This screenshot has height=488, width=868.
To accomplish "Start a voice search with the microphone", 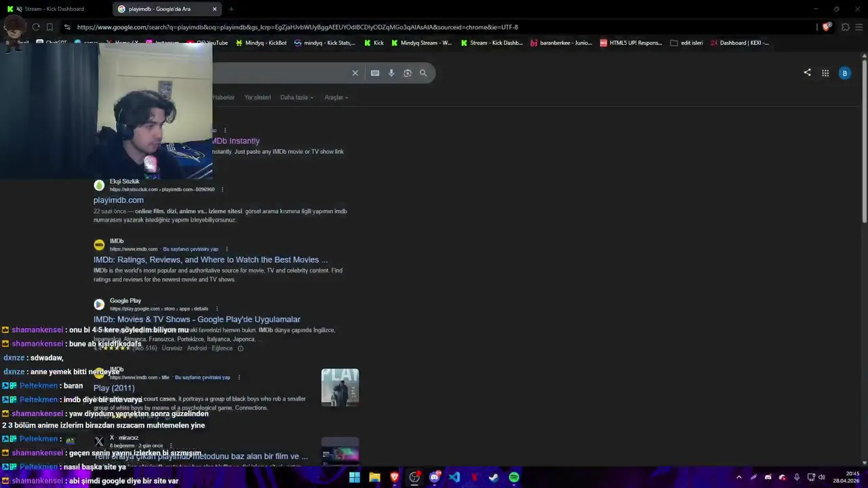I will pos(391,73).
